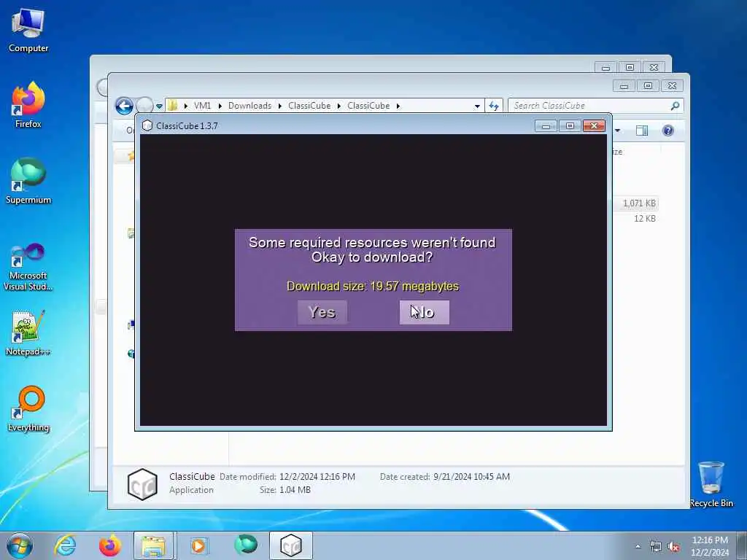Click first ClassiCube breadcrumb segment
Viewport: 747px width, 560px height.
coord(309,106)
